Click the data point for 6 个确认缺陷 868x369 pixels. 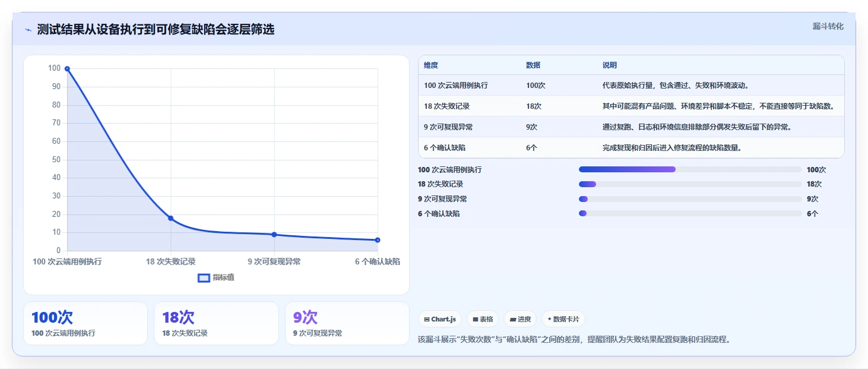[378, 240]
